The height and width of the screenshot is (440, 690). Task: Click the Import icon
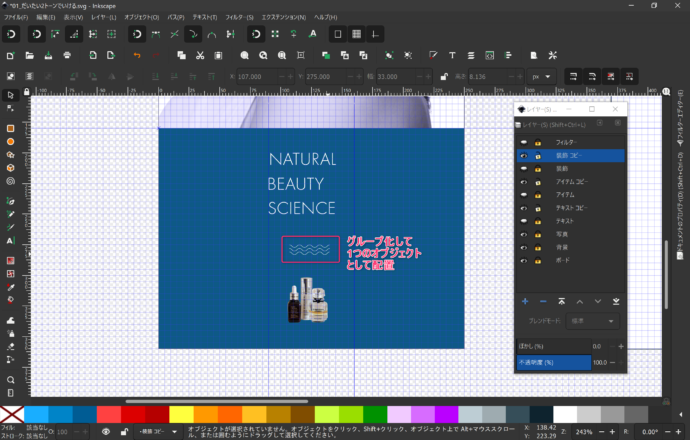tap(93, 55)
